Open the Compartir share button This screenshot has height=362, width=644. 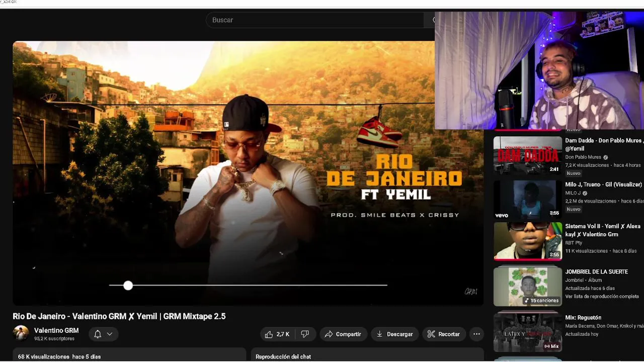pyautogui.click(x=343, y=334)
